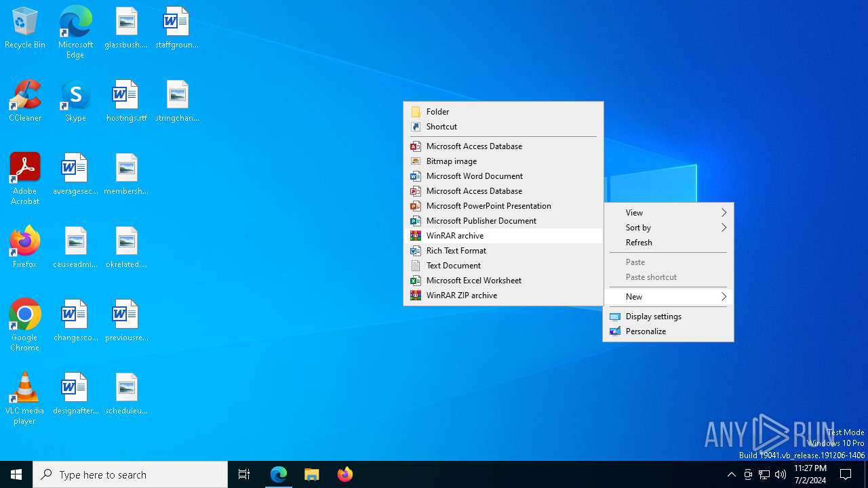The width and height of the screenshot is (868, 488).
Task: Expand the Sort by submenu
Action: [x=668, y=228]
